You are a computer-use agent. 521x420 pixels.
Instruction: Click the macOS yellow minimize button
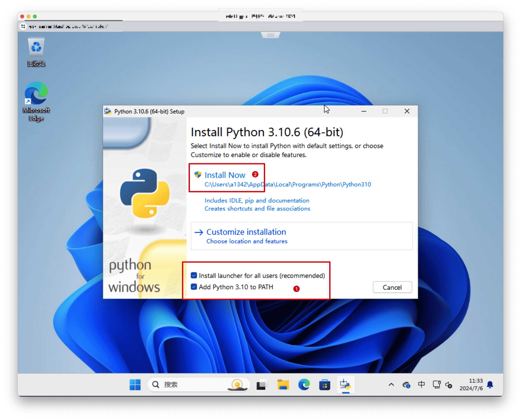pos(29,16)
